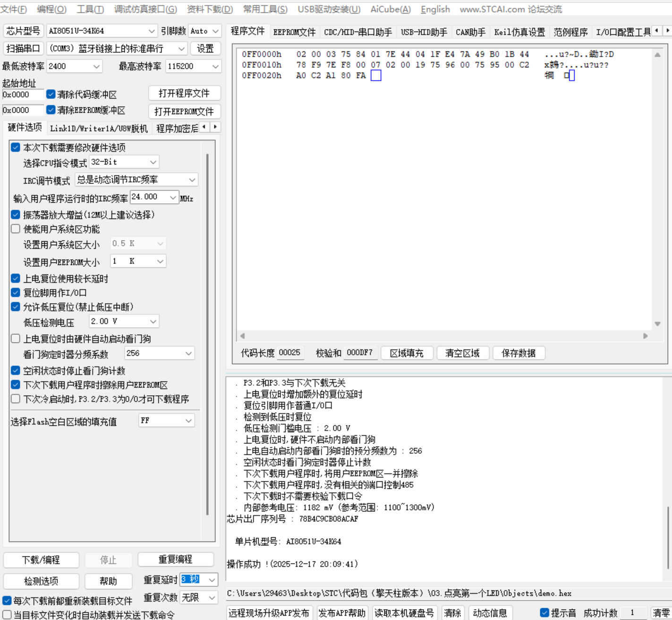Click 扫描串口 button
The height and width of the screenshot is (620, 672).
coord(23,49)
